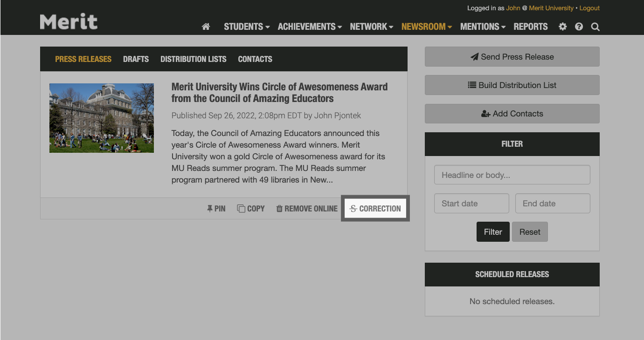Issue a Correction for the release

(375, 209)
